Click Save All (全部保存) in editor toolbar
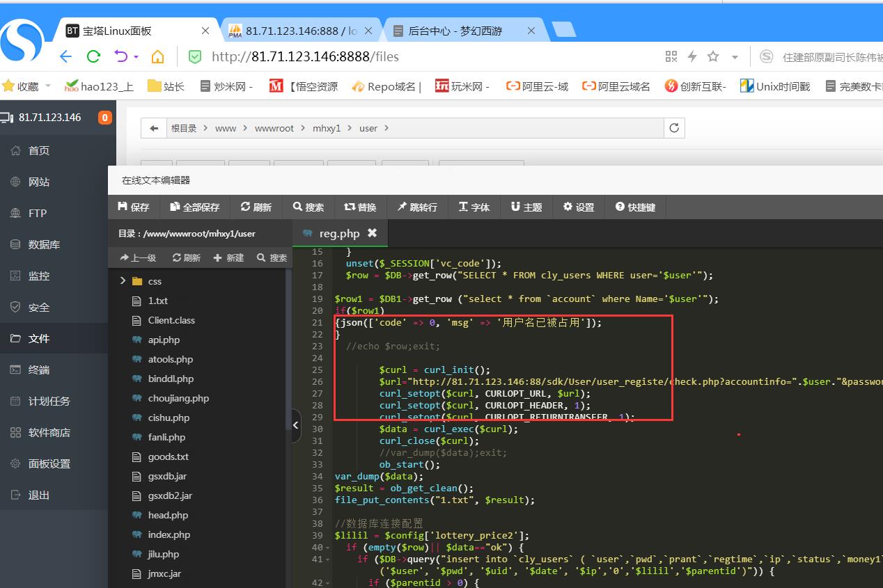Image resolution: width=883 pixels, height=588 pixels. coord(194,207)
